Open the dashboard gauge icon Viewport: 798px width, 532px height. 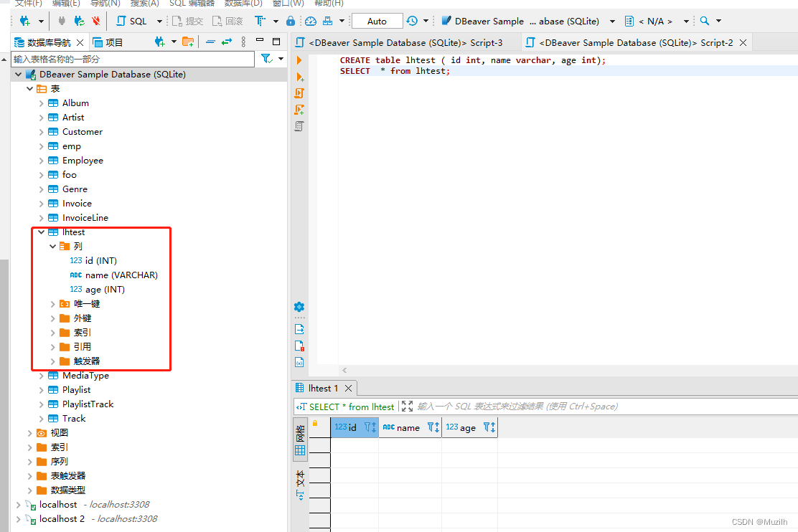(x=311, y=21)
